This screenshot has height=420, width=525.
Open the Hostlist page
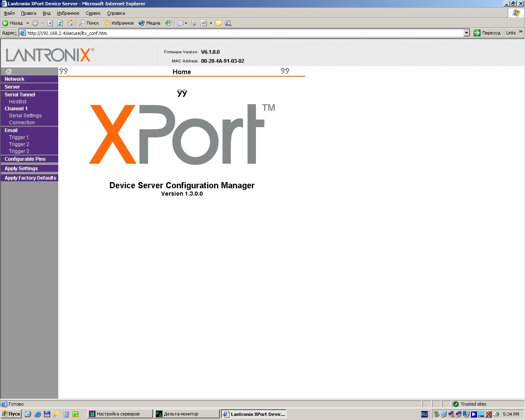[x=18, y=102]
